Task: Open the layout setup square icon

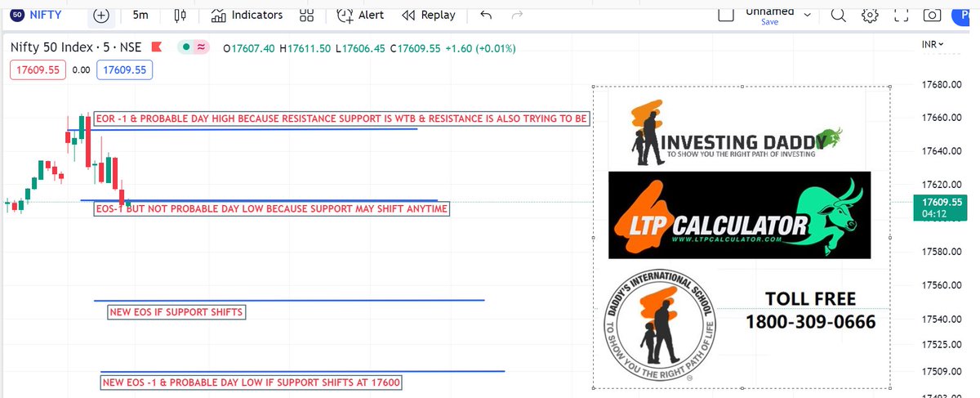Action: click(x=726, y=14)
